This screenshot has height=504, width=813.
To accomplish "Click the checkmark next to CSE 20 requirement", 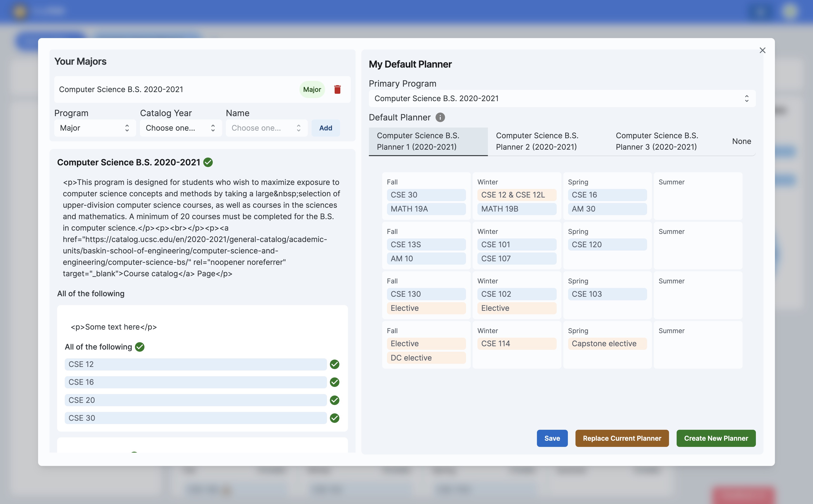I will 334,400.
